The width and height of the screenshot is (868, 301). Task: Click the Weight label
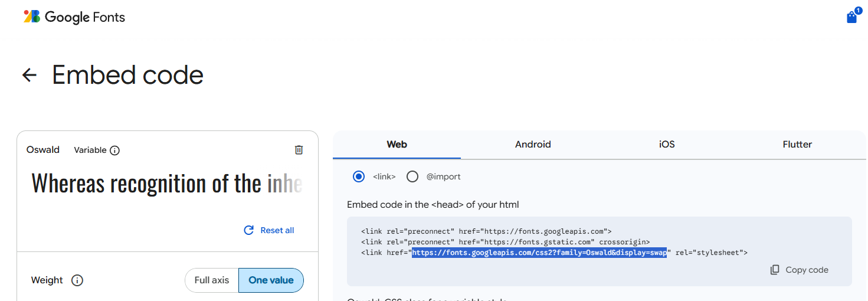47,280
